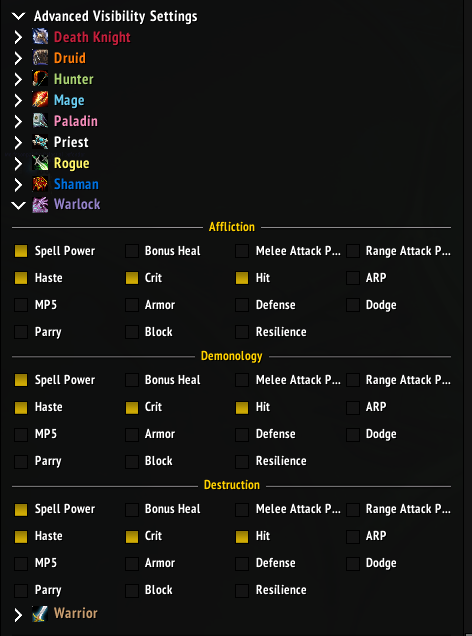
Task: Click the Shaman class icon
Action: point(40,184)
